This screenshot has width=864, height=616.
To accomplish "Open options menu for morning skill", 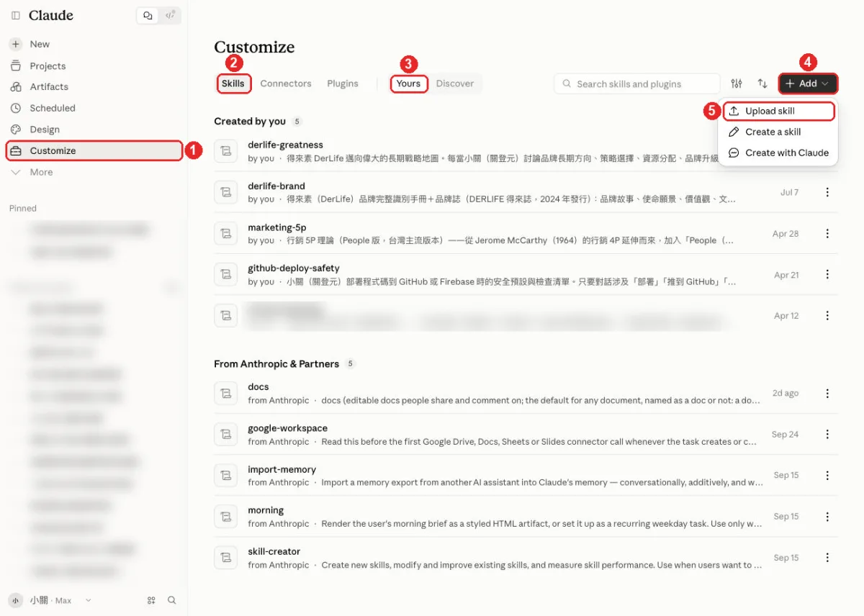I will pos(827,516).
